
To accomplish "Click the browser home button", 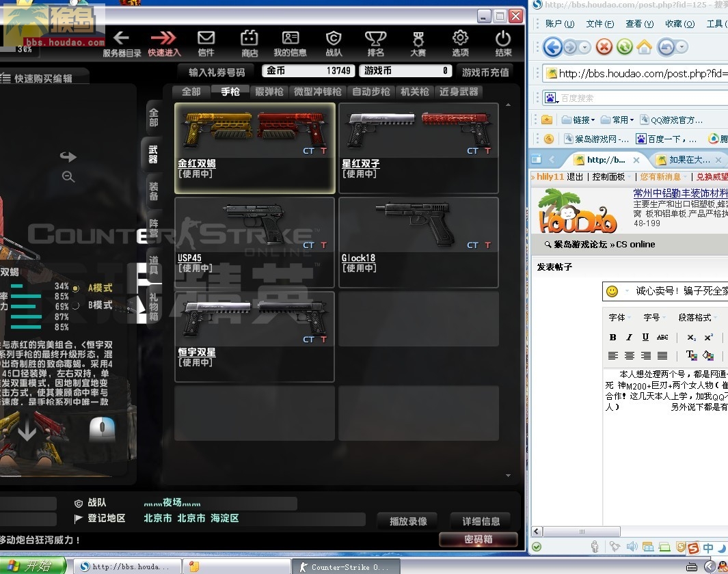I will 644,47.
